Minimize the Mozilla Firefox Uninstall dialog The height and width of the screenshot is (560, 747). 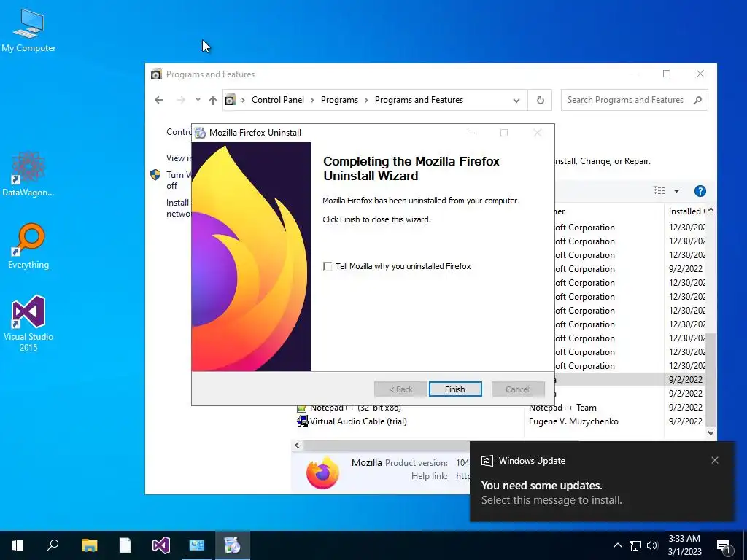coord(471,133)
